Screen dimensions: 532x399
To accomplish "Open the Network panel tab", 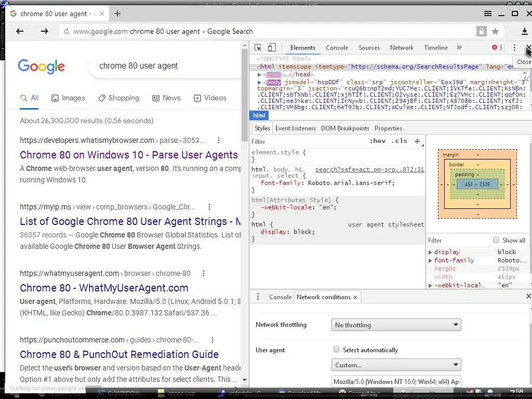I will (x=402, y=47).
